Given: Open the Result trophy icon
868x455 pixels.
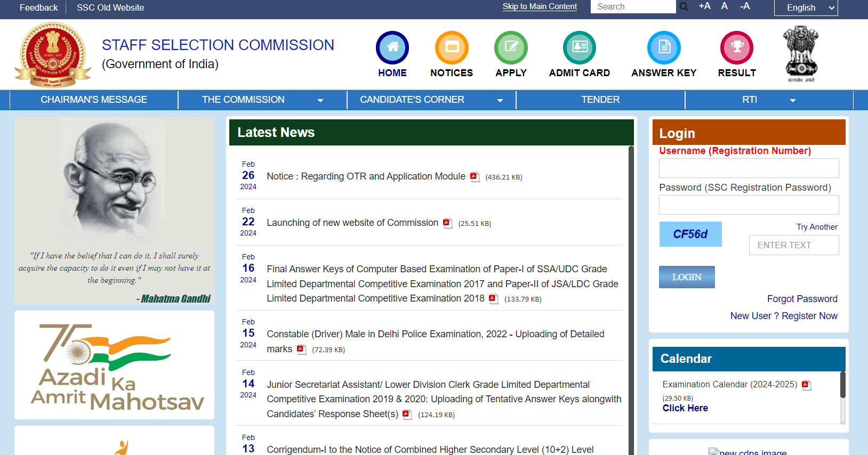Looking at the screenshot, I should (x=737, y=47).
